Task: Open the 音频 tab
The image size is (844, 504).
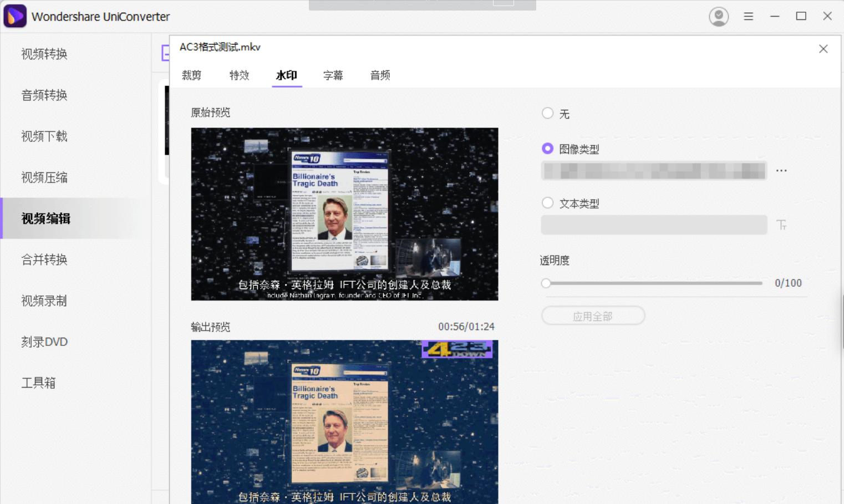Action: (x=380, y=75)
